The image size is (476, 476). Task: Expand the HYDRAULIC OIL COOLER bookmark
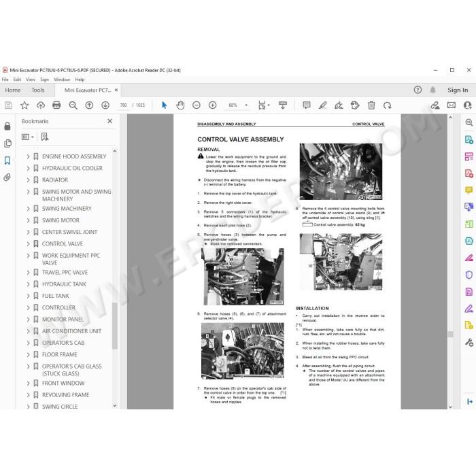pos(28,168)
